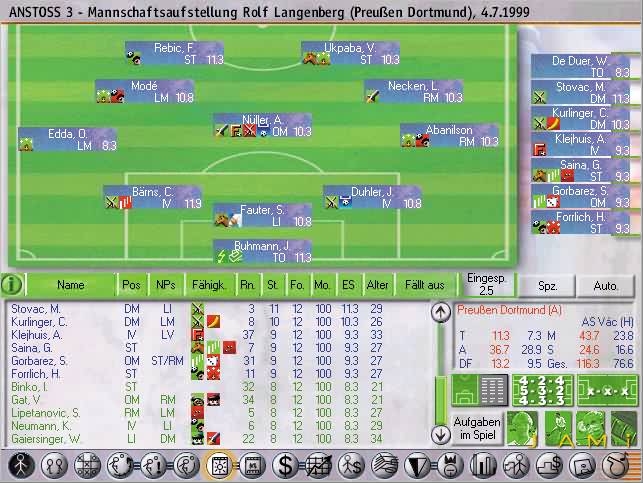Image resolution: width=643 pixels, height=483 pixels.
Task: Select midfielder Nüller, A. on the pitch
Action: (262, 125)
